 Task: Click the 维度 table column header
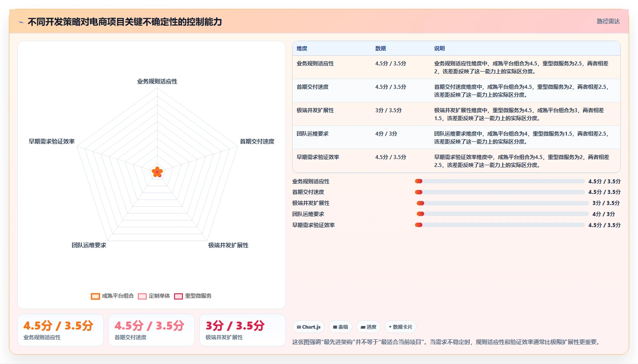[x=302, y=49]
